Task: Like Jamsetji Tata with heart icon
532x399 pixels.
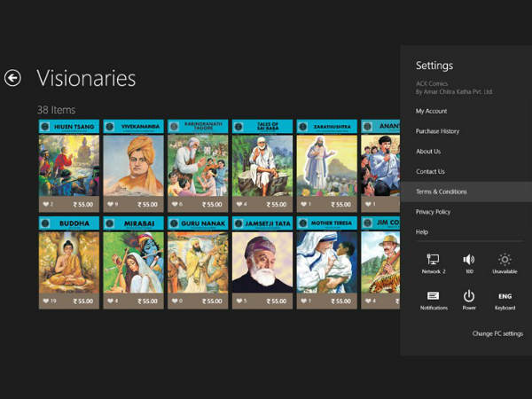Action: click(x=239, y=301)
